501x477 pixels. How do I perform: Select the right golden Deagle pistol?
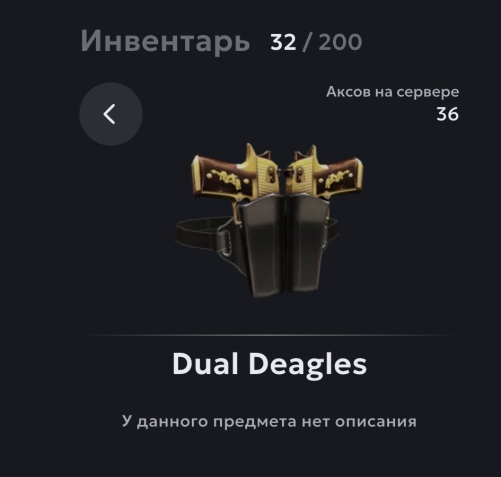324,175
